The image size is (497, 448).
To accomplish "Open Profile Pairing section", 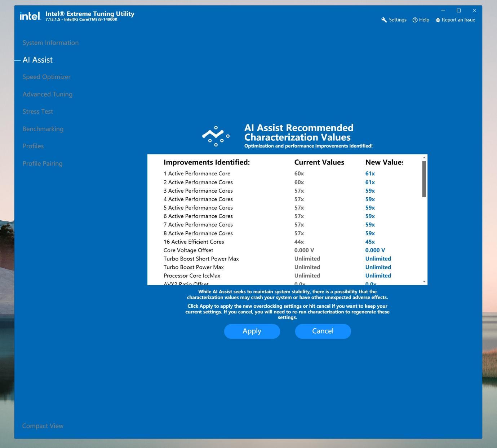I will click(x=43, y=163).
